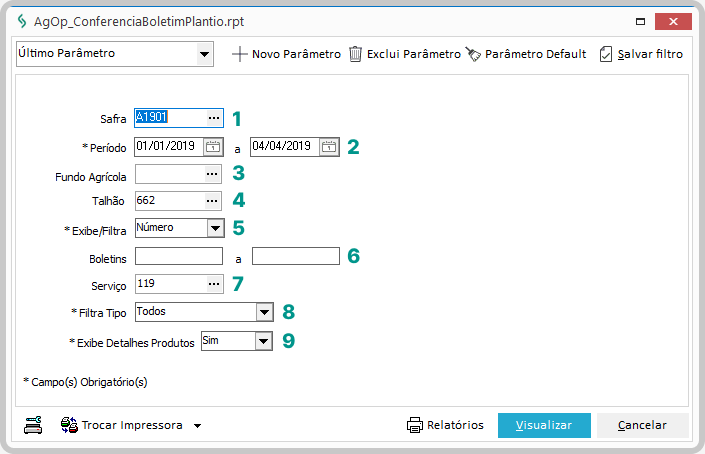Click the Novo Parâmetro plus icon
This screenshot has width=705, height=454.
pos(239,54)
